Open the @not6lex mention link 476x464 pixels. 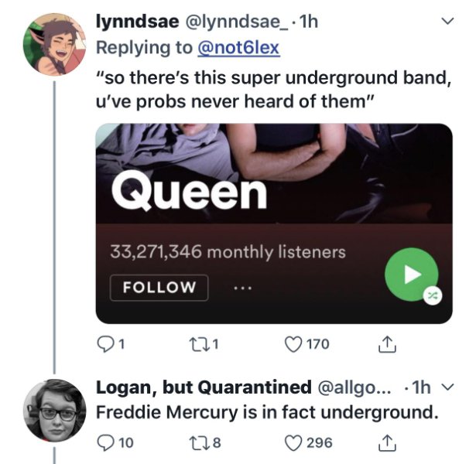[x=238, y=48]
